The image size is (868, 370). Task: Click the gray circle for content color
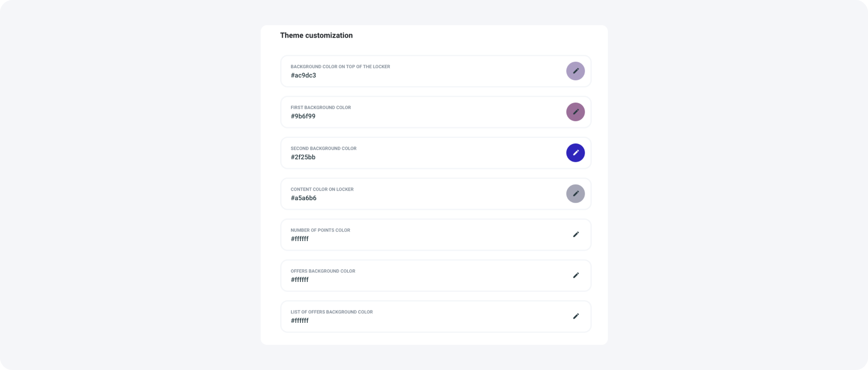click(575, 193)
